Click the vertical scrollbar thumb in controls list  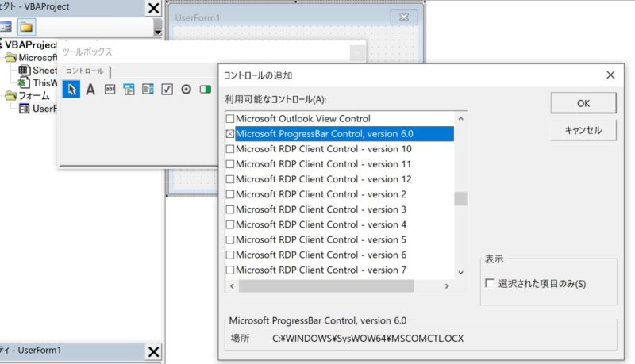(461, 198)
